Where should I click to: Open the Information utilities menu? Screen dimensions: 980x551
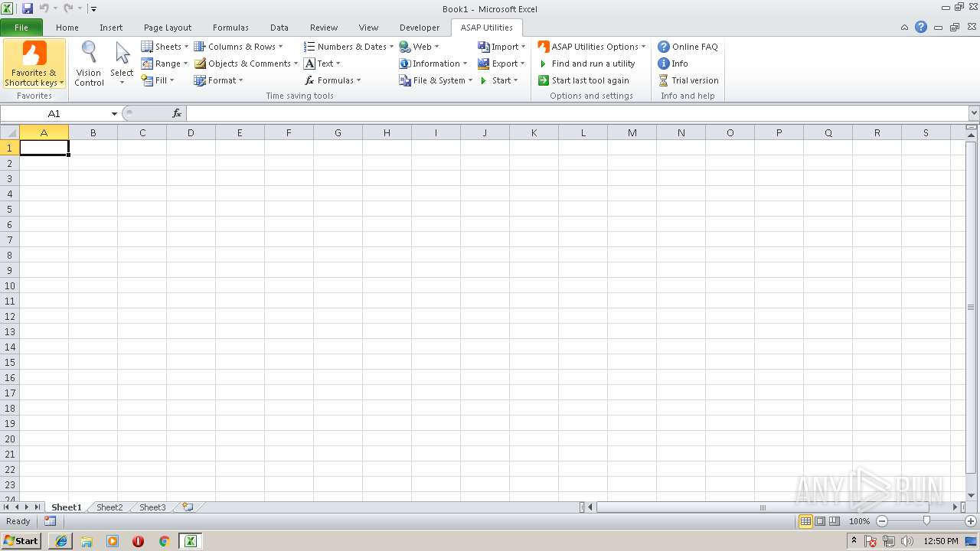pos(433,64)
